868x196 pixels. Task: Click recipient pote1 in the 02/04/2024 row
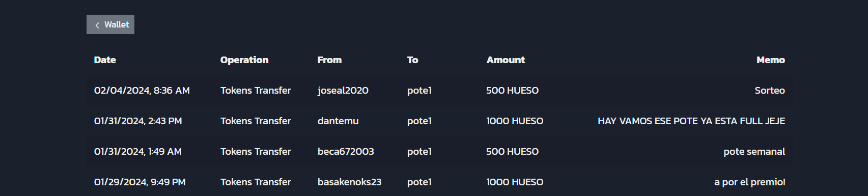[x=419, y=91]
